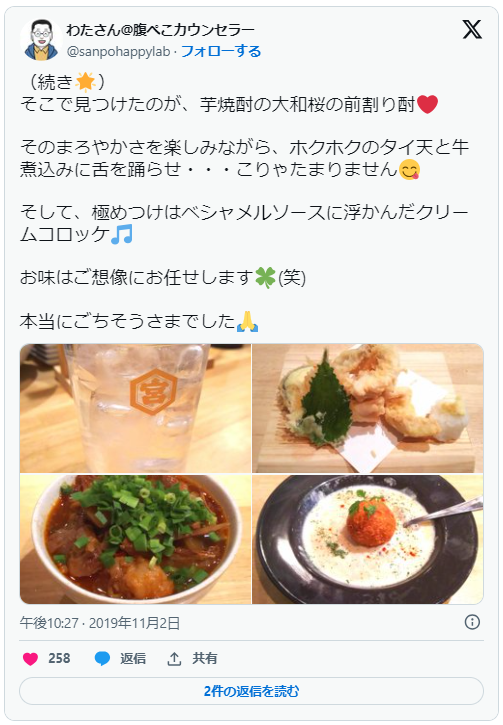Click the 共有 share label
Screen dimensions: 503x725
(205, 658)
